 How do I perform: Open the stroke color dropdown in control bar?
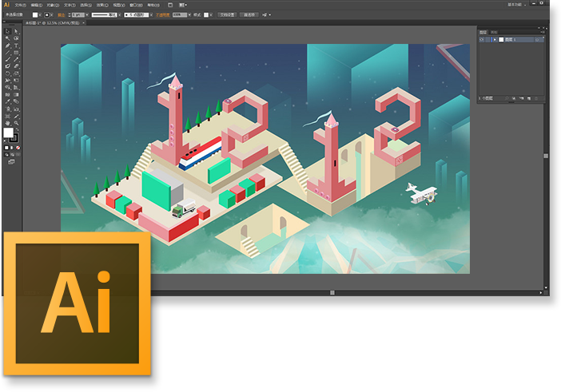[x=51, y=15]
